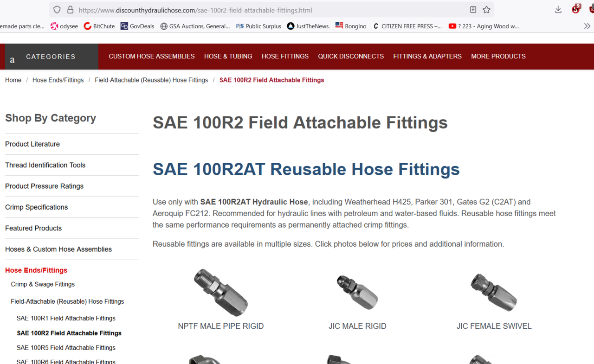Open the JIC Female Swivel product image

pos(494,293)
